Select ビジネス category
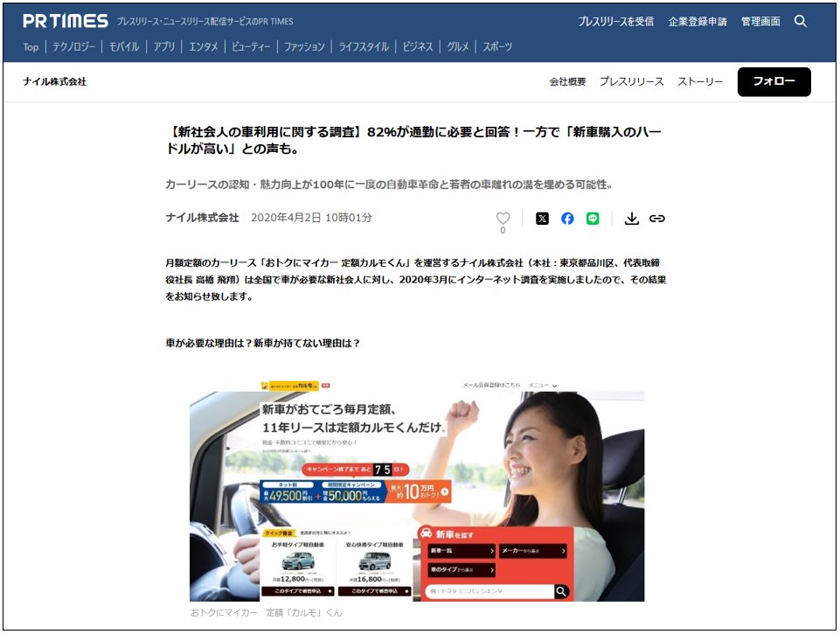Screen dimensions: 840x634 coord(417,47)
